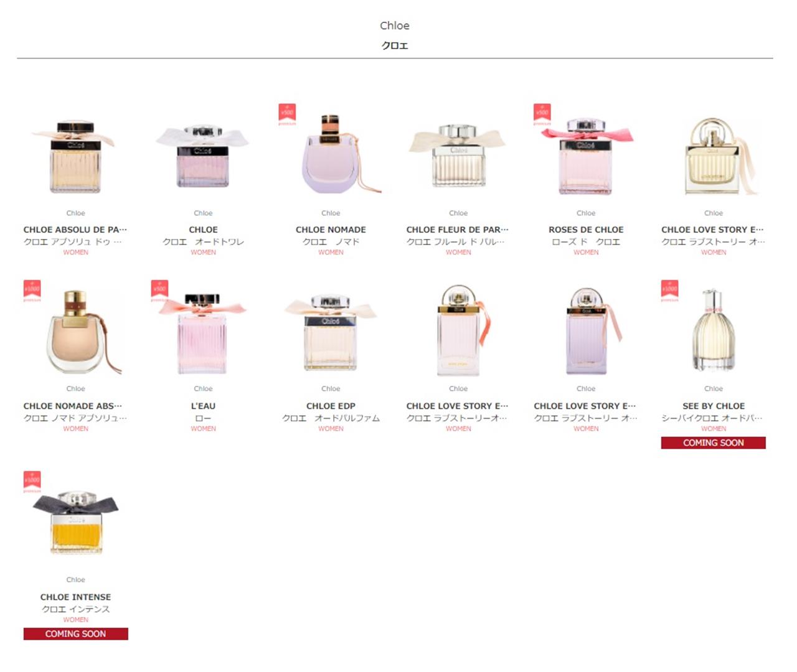
Task: Click the WOMEN label under Chloe Nomade
Action: click(x=331, y=253)
